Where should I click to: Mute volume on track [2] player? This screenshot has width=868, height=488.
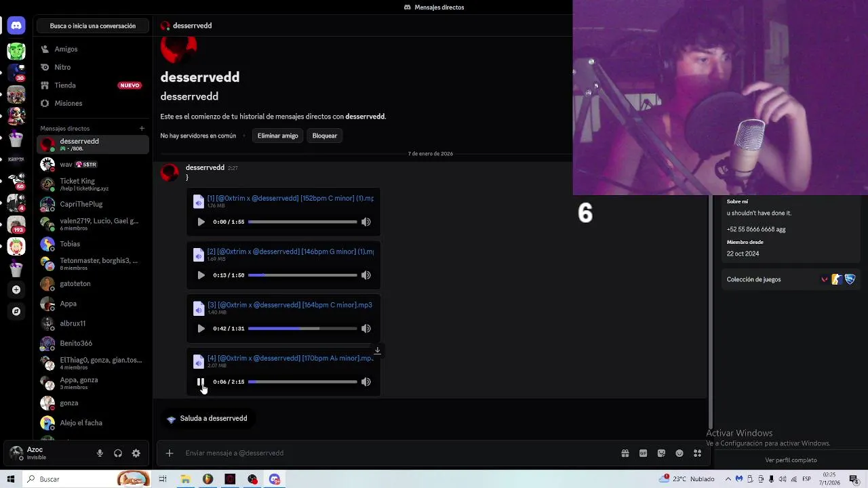tap(366, 275)
